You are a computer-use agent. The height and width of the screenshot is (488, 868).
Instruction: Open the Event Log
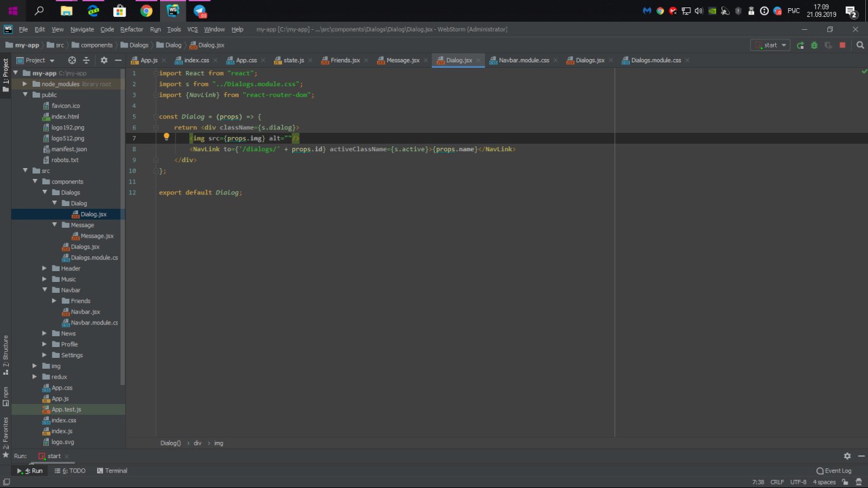pyautogui.click(x=834, y=470)
